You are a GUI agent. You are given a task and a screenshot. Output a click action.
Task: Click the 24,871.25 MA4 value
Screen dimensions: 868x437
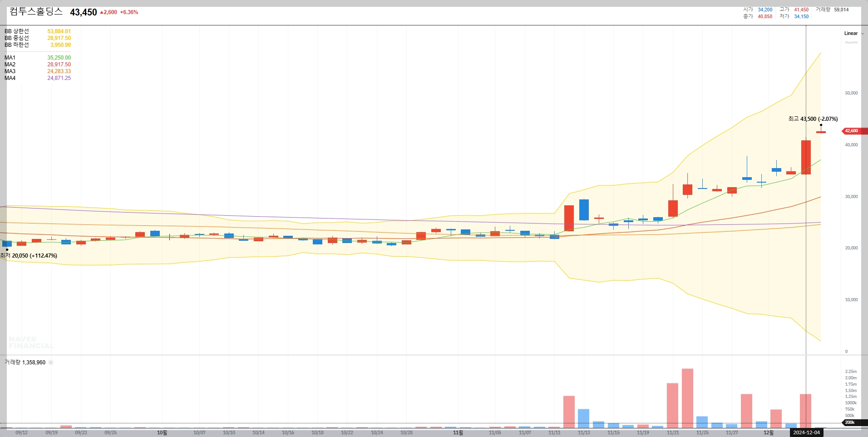pos(59,78)
